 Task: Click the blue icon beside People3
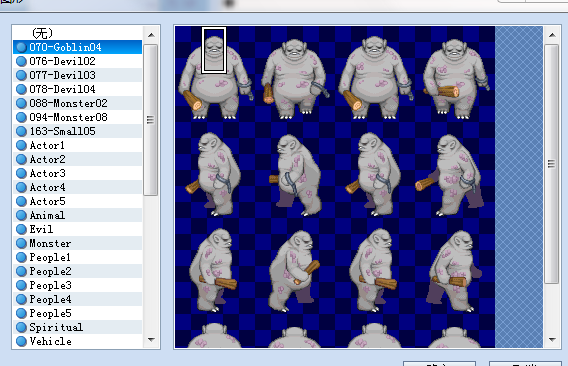click(21, 285)
